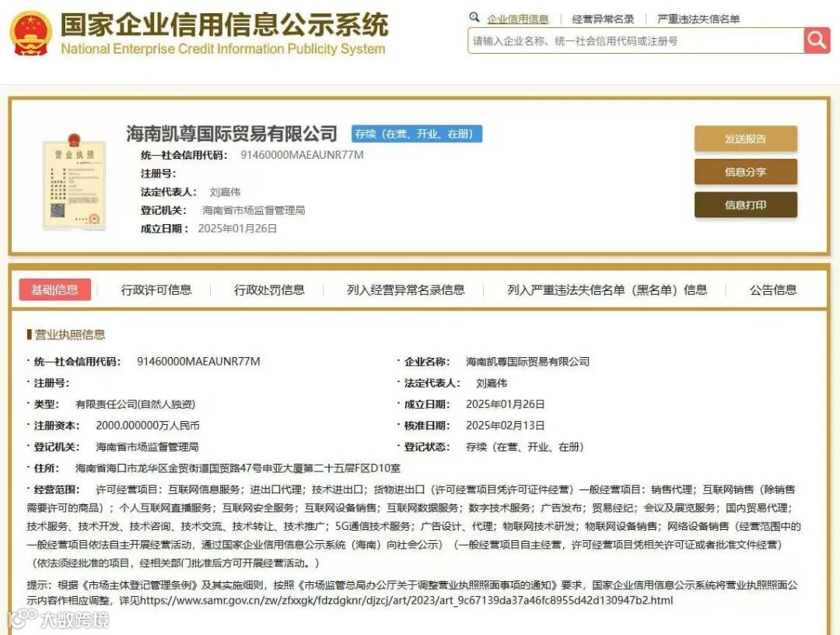Switch to the 基础信息 tab
The width and height of the screenshot is (840, 635).
click(x=54, y=290)
